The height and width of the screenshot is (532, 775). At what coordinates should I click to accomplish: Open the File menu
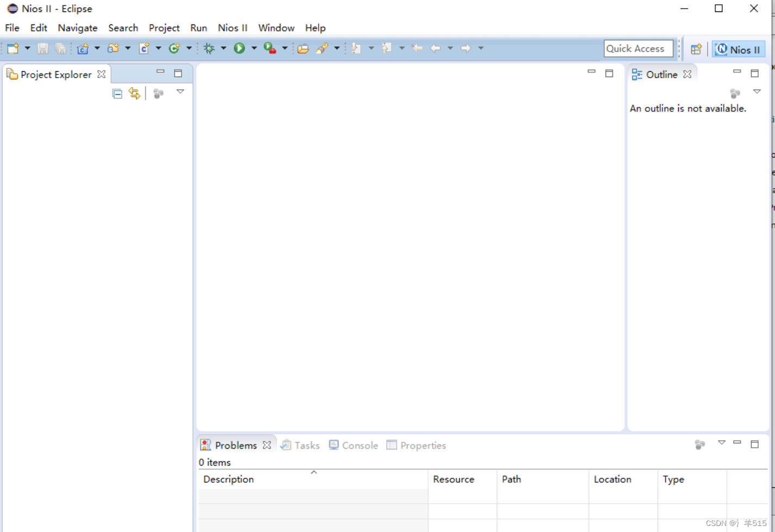coord(12,28)
